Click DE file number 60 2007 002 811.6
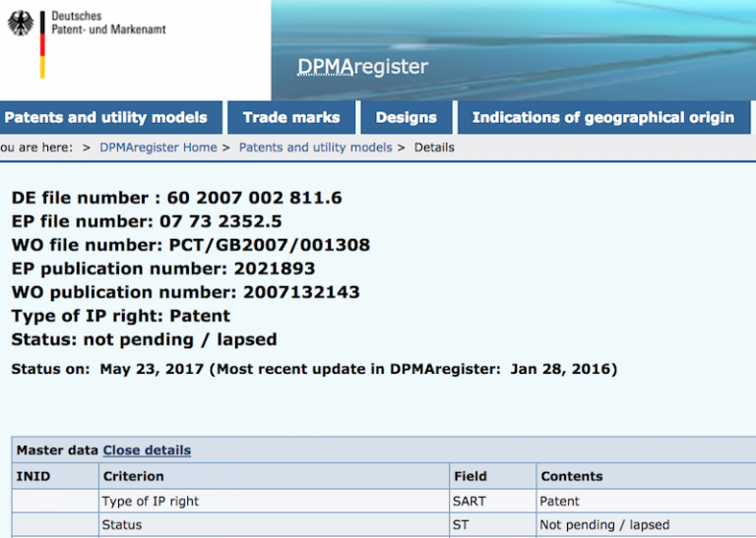The width and height of the screenshot is (756, 538). point(176,198)
